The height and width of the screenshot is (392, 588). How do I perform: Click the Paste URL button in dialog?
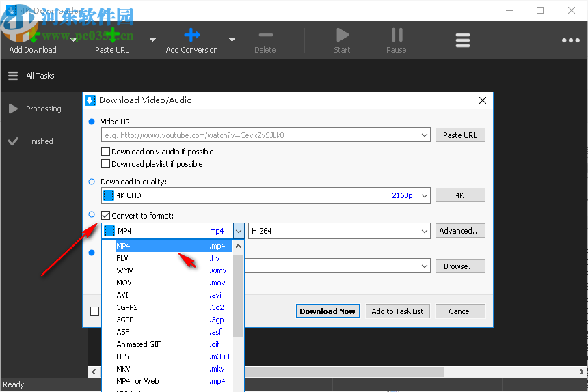tap(460, 135)
